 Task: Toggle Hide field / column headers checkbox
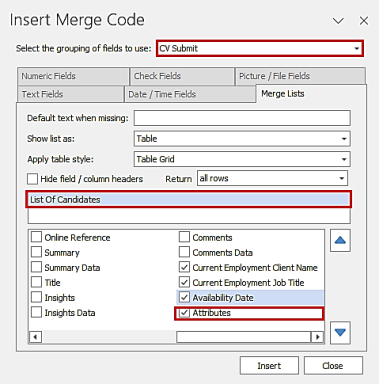coord(32,179)
